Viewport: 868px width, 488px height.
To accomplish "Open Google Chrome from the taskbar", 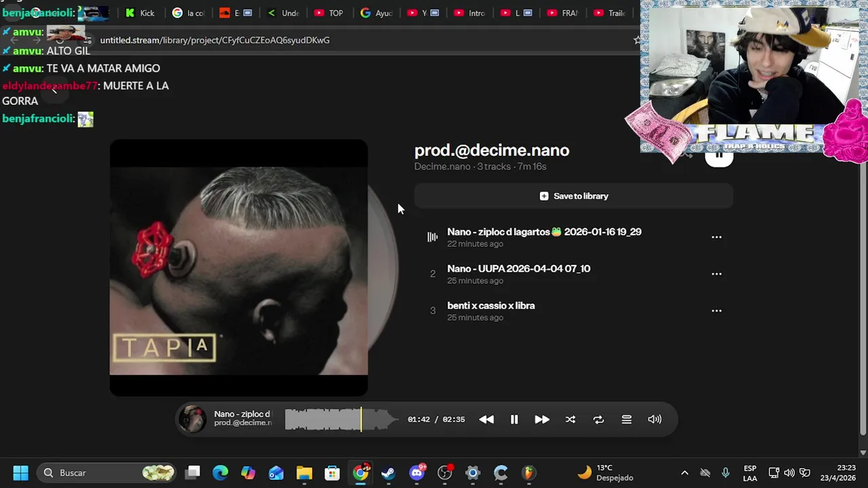I will pyautogui.click(x=361, y=472).
